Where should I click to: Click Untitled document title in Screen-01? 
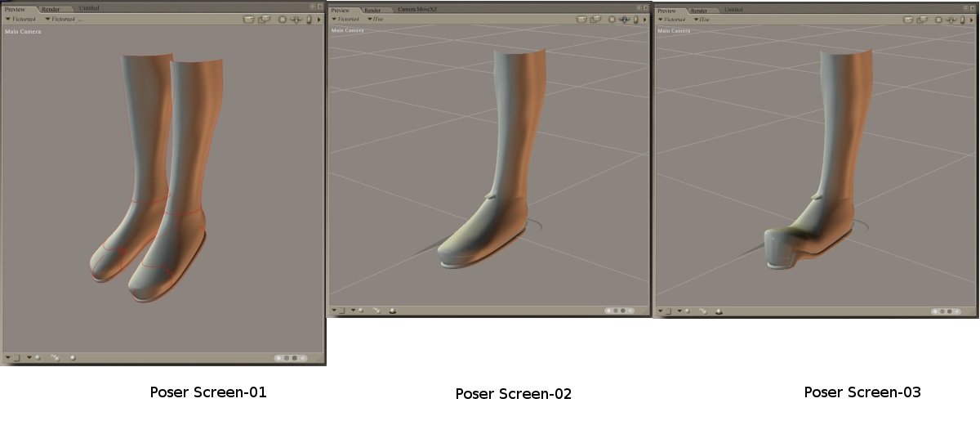[89, 8]
